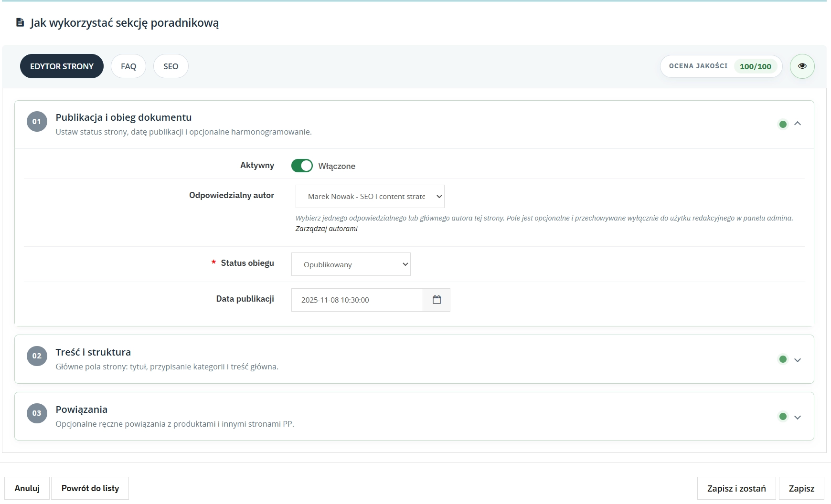
Task: Open the page preview eye icon
Action: (x=802, y=66)
